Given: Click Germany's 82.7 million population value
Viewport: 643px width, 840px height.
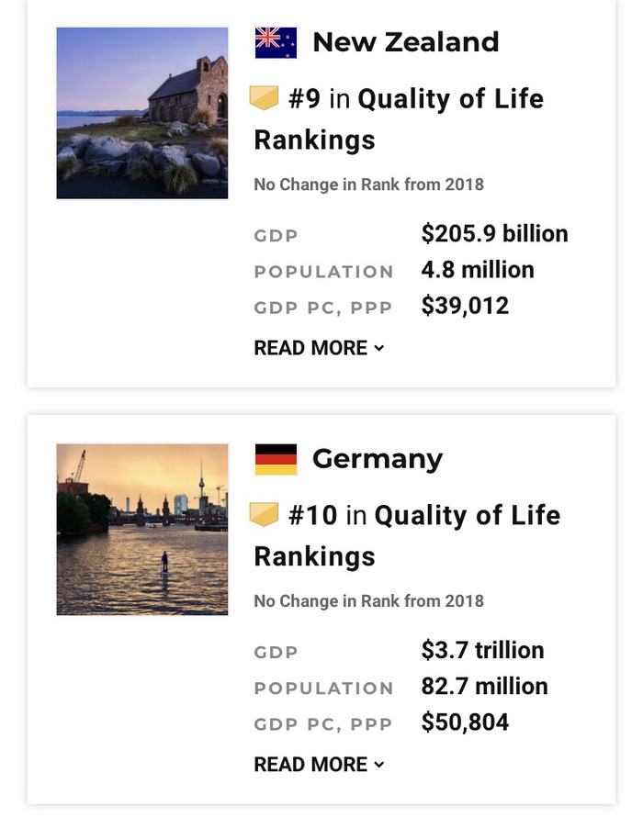Looking at the screenshot, I should (484, 687).
